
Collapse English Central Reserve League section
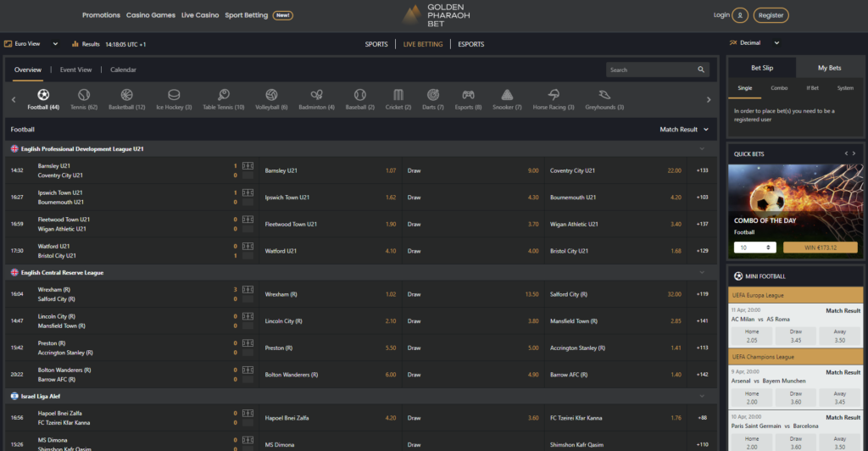[x=702, y=273]
